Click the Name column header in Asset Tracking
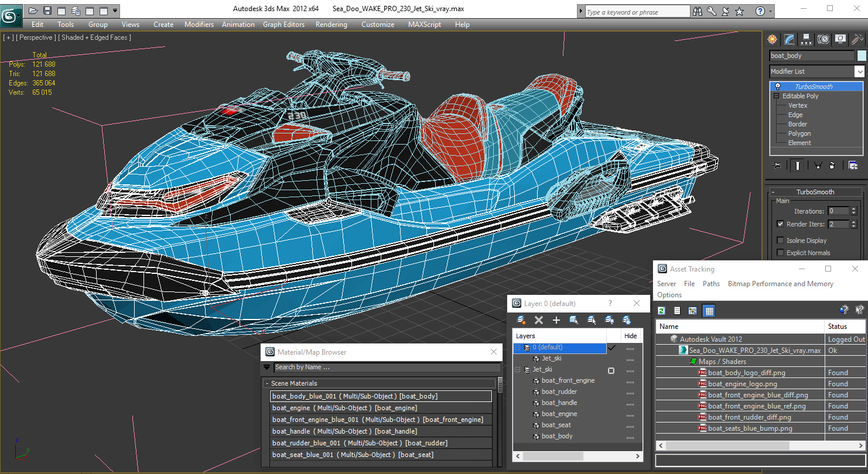The image size is (868, 474). [740, 327]
